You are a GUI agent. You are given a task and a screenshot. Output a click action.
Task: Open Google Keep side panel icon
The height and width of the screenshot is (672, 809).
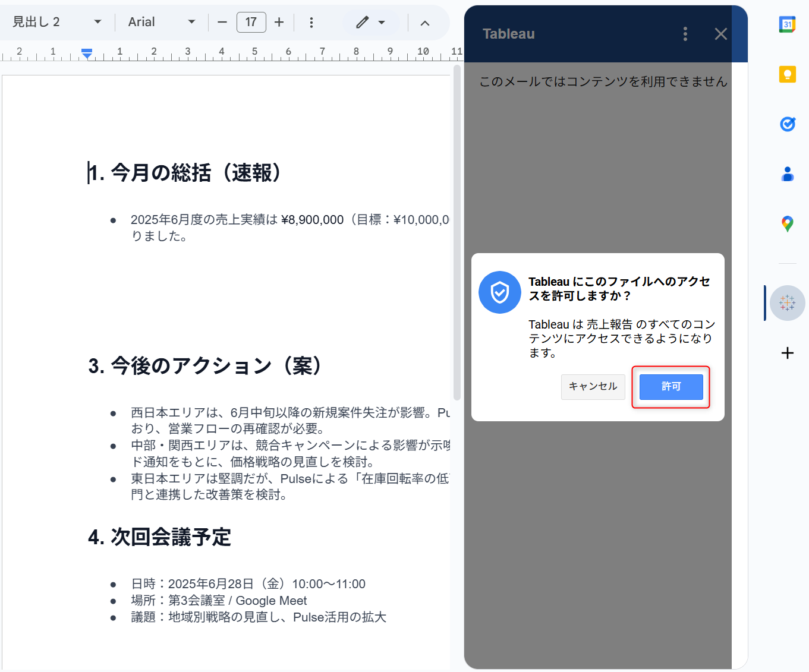(x=787, y=74)
